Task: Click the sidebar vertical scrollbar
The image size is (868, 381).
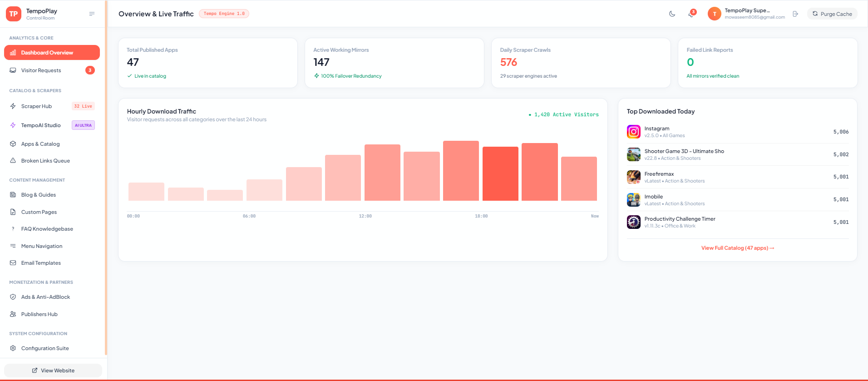Action: click(x=106, y=177)
